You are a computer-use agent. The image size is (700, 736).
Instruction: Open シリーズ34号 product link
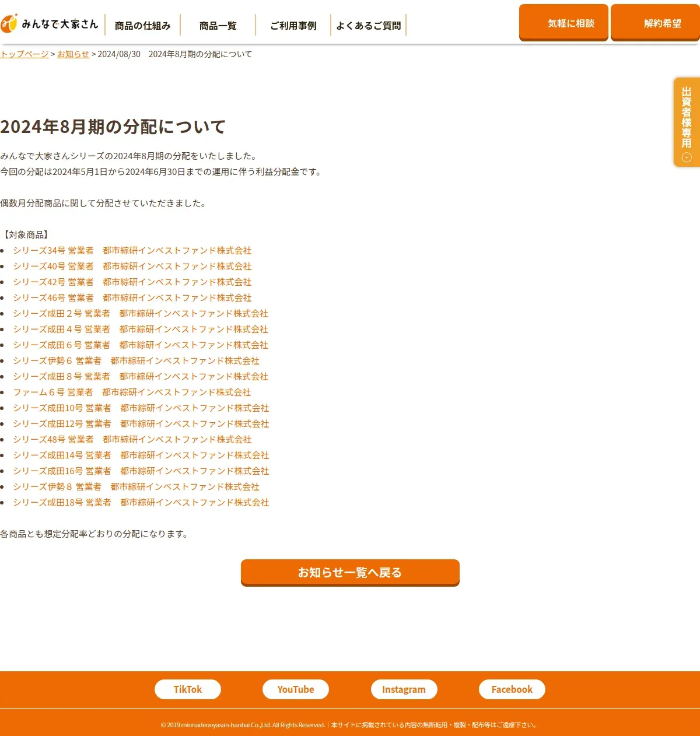[x=132, y=251]
